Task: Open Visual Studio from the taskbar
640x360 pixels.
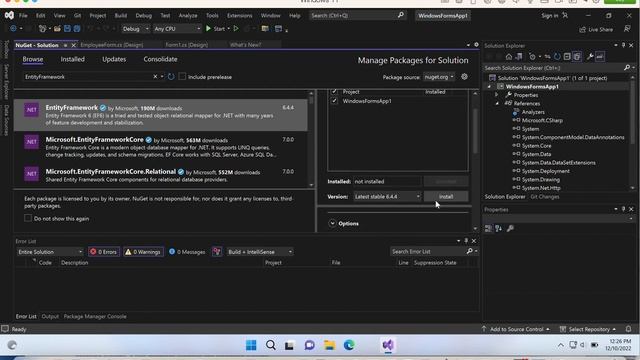Action: pyautogui.click(x=388, y=345)
